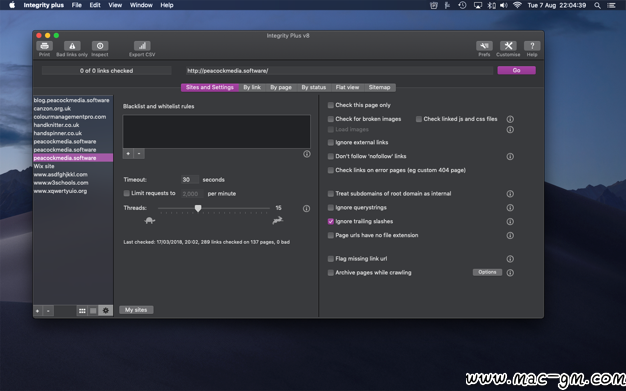Click info icon for subdomains option
626x391 pixels.
click(x=510, y=194)
